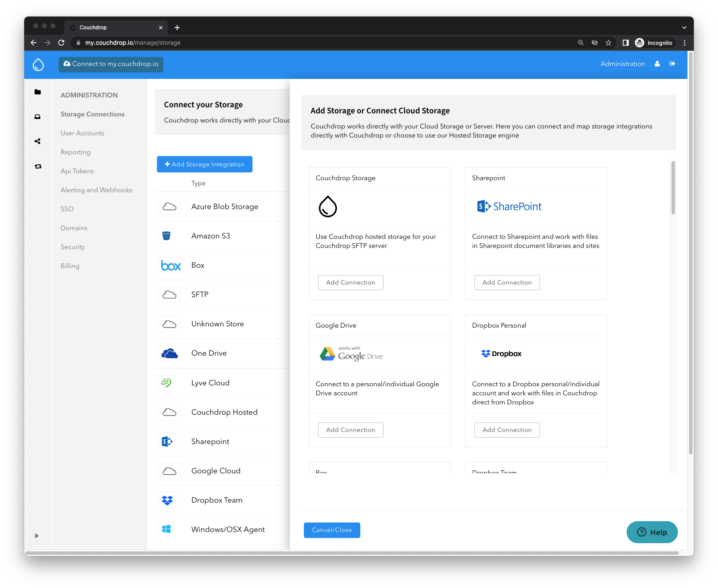Select the Lyve Cloud green icon
718x588 pixels.
coord(166,383)
